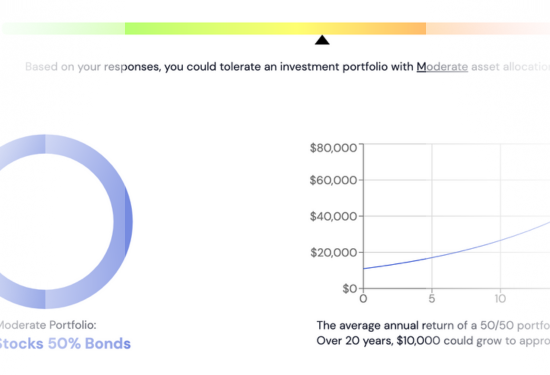Viewport: 550px width, 375px height.
Task: Click the year 10 tick label
Action: [500, 299]
